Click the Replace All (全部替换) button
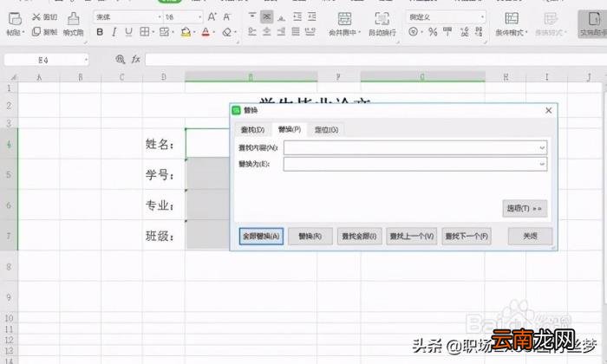The image size is (607, 364). (x=261, y=236)
